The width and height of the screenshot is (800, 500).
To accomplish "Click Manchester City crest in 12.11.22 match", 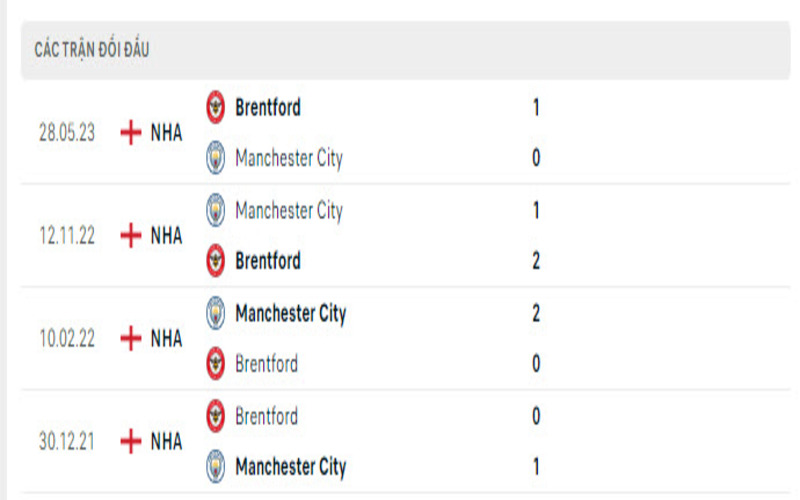I will click(216, 210).
